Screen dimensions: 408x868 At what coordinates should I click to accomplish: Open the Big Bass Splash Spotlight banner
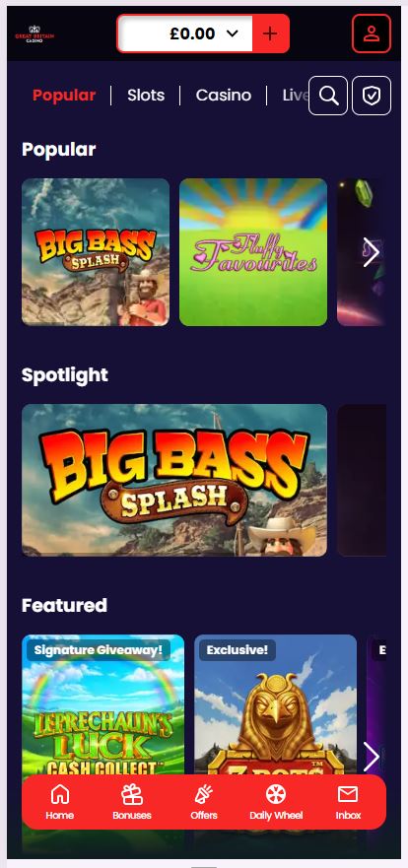coord(174,480)
